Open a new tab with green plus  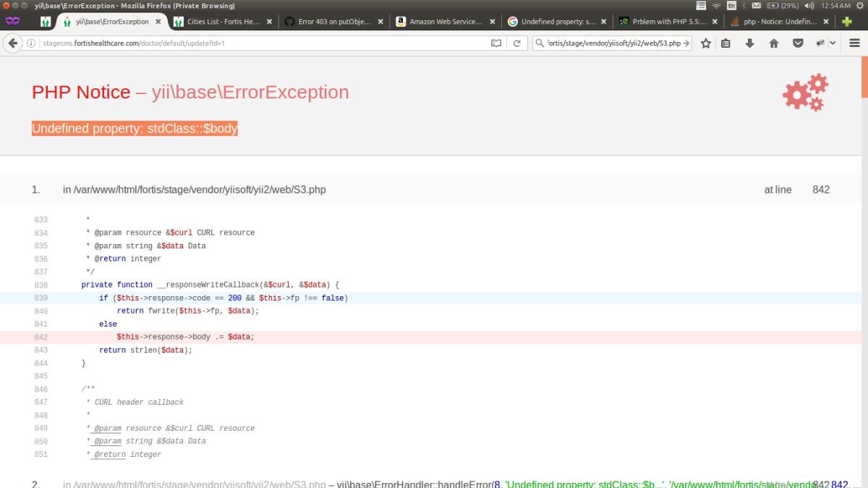click(x=847, y=22)
